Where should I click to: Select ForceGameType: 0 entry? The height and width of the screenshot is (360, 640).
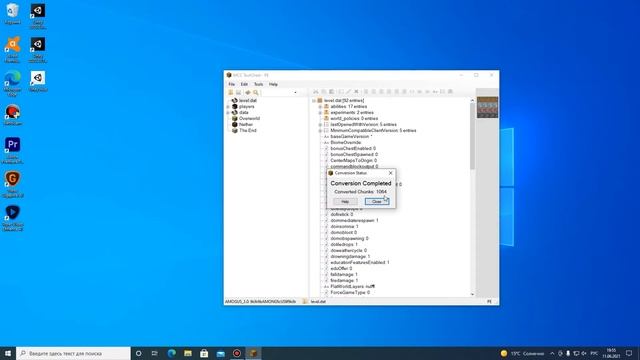point(350,293)
